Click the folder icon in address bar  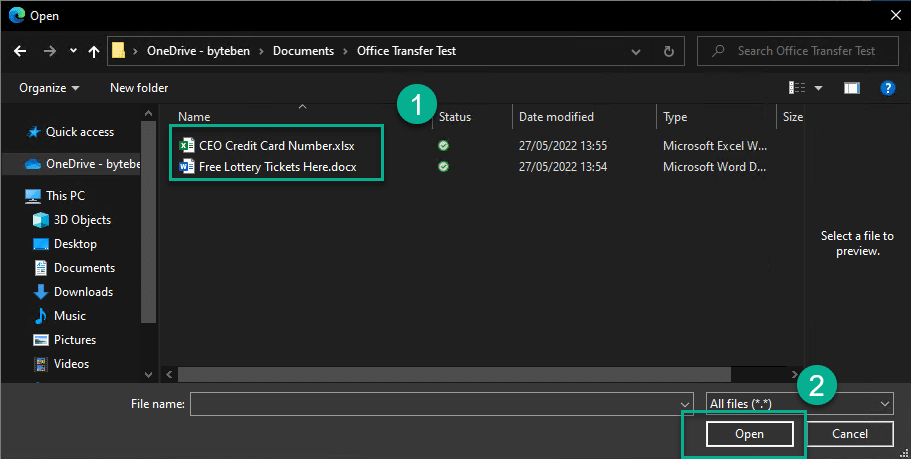click(119, 51)
